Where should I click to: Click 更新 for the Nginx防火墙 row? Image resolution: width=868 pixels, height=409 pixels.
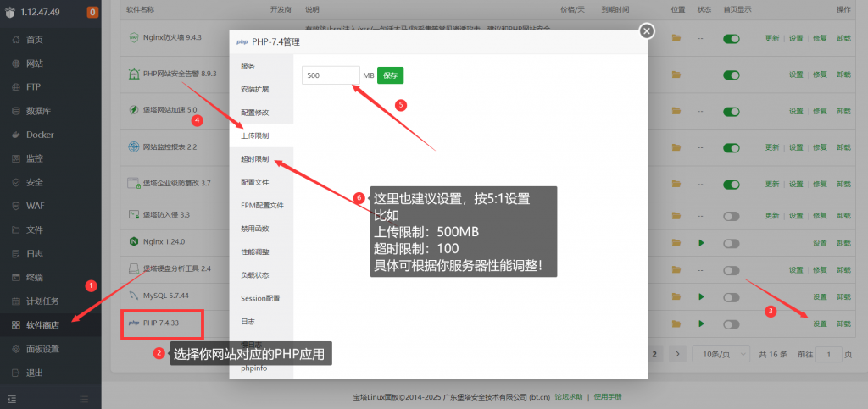click(772, 39)
